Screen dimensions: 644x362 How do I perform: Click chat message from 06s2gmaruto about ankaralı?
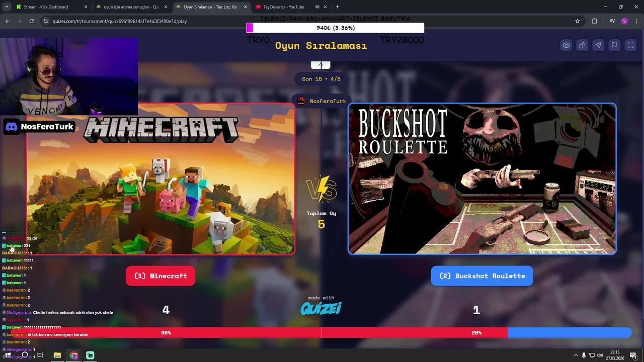58,312
